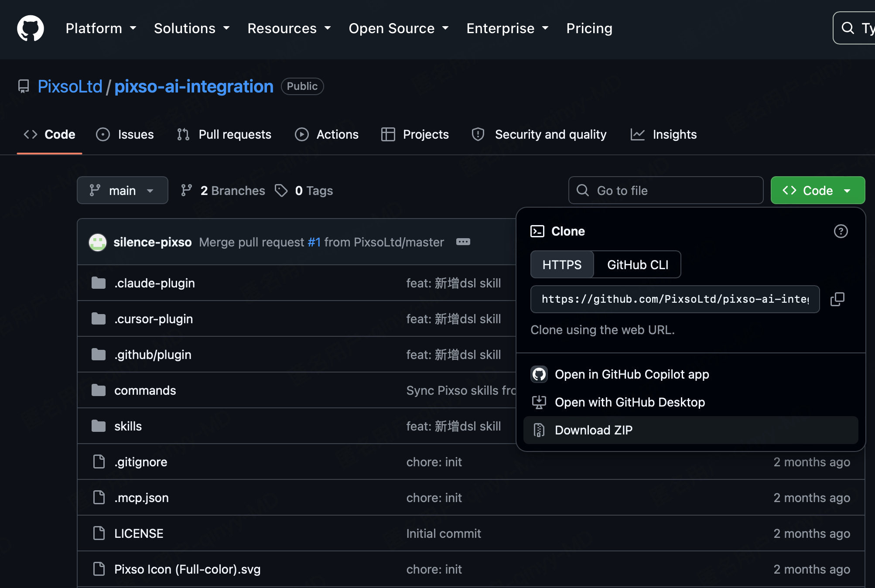The height and width of the screenshot is (588, 875).
Task: Open the Pull requests tab
Action: (x=224, y=134)
